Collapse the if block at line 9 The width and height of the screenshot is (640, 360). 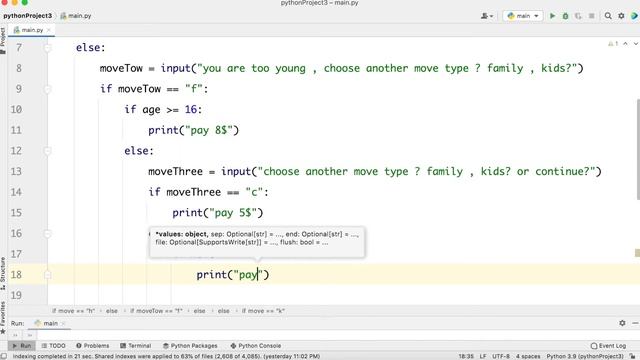pyautogui.click(x=47, y=89)
